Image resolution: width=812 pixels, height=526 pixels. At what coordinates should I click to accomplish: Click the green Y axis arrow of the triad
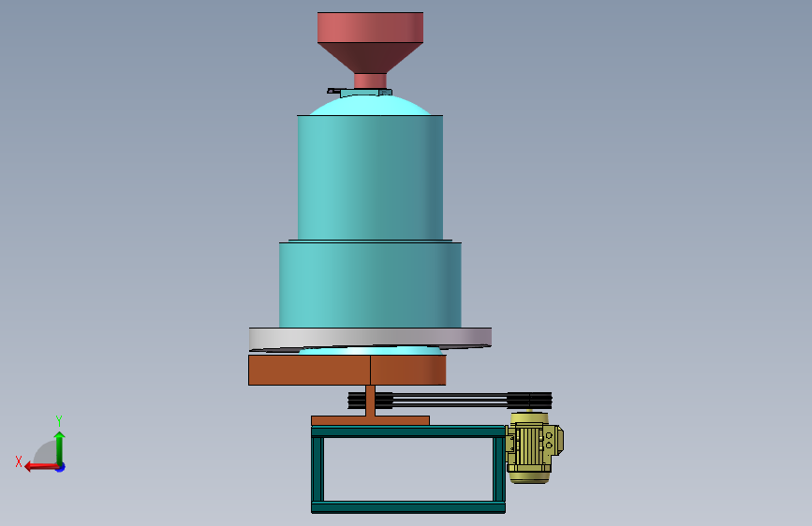(60, 446)
